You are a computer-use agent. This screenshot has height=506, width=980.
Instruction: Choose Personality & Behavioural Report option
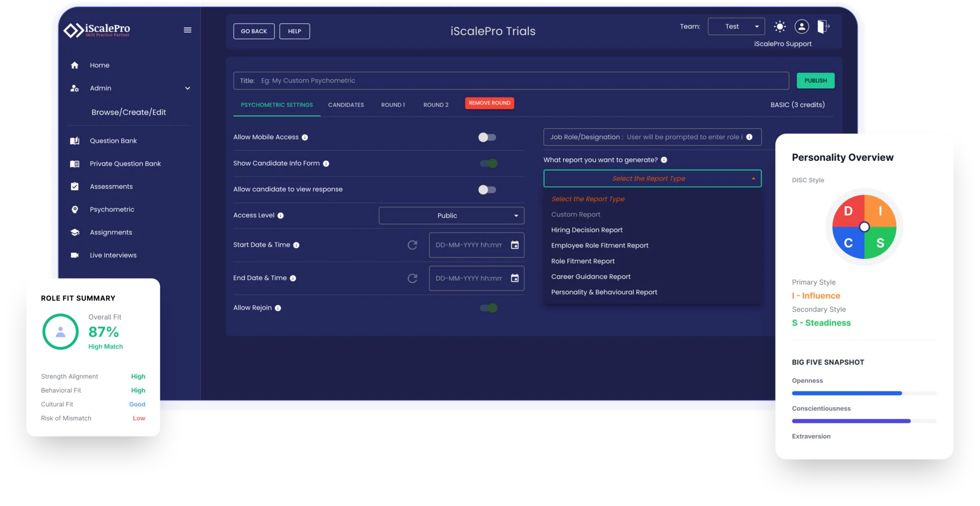click(604, 292)
